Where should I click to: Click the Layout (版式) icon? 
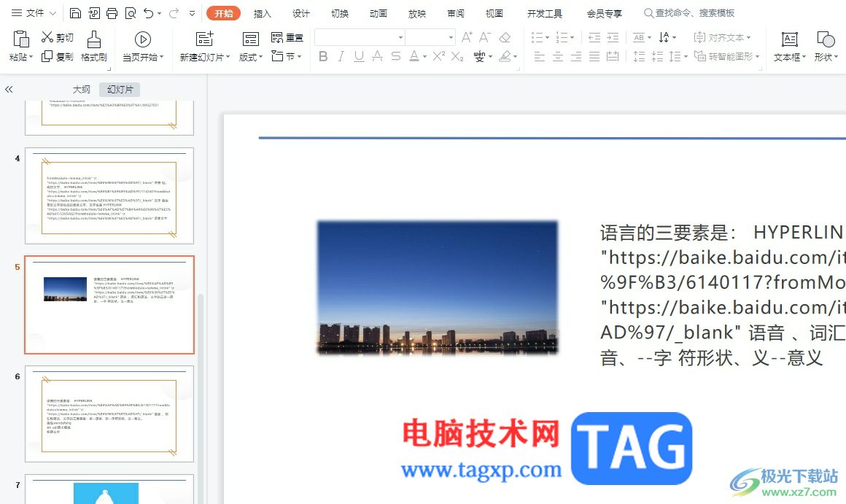click(x=250, y=39)
